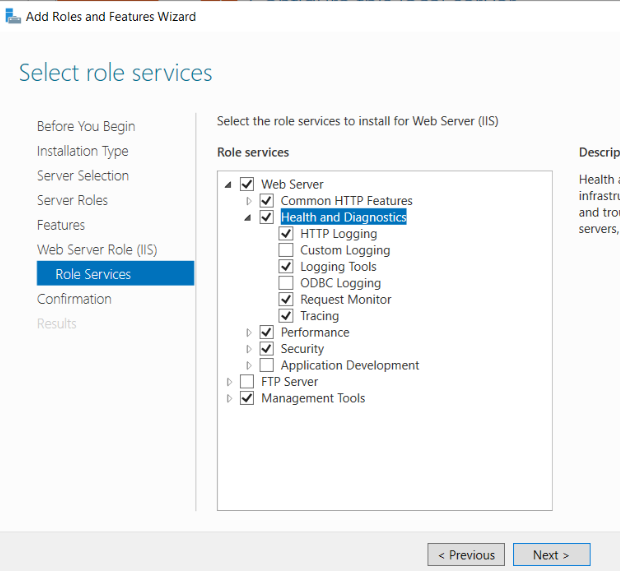Collapse the Web Server tree node

228,185
